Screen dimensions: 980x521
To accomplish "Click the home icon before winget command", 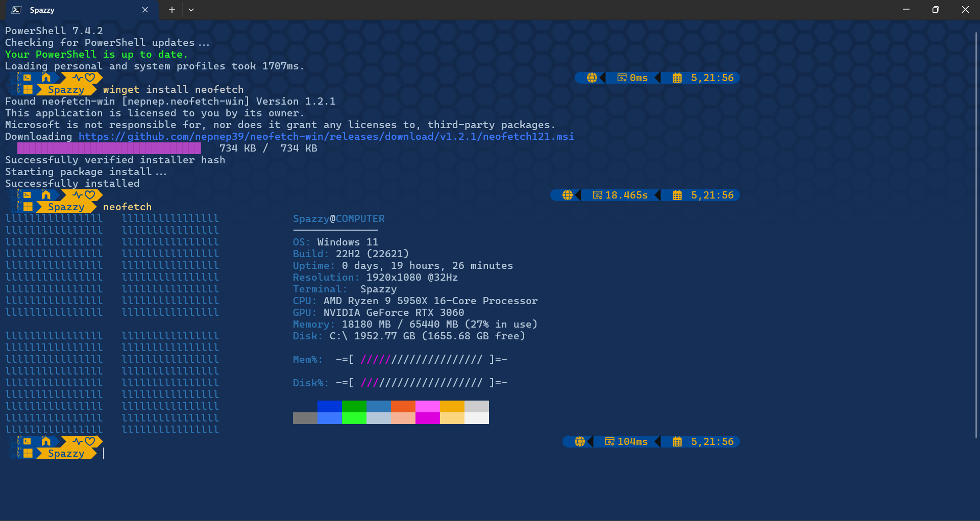I will [x=46, y=78].
